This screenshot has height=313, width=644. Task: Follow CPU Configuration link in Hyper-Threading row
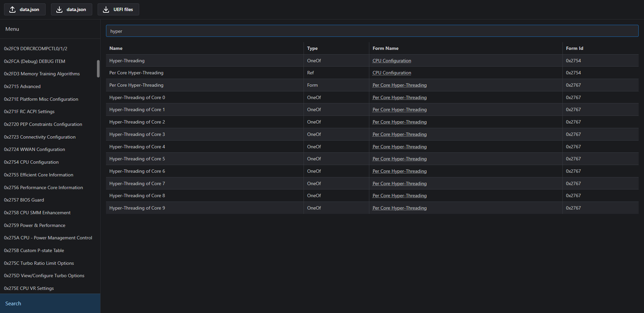[392, 61]
